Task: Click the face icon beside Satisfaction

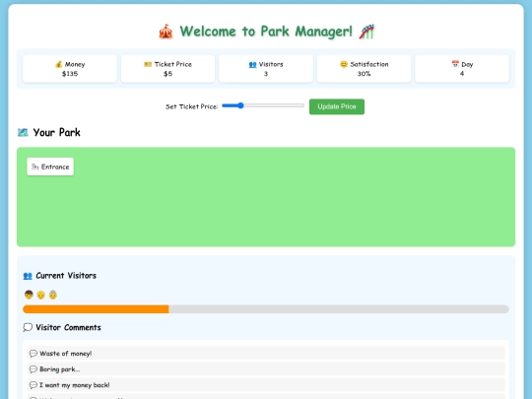Action: click(344, 64)
